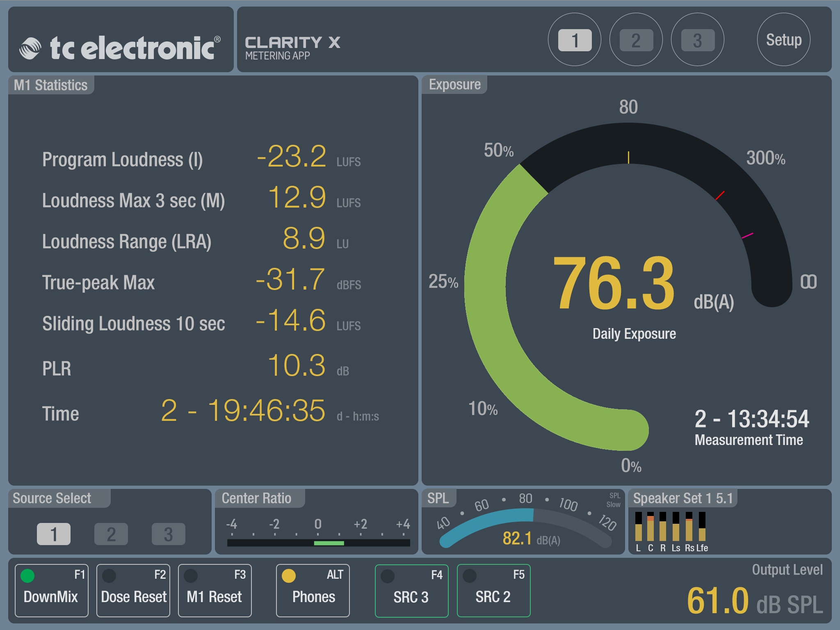Toggle the ALT Phones button
Viewport: 840px width, 630px height.
(x=313, y=591)
